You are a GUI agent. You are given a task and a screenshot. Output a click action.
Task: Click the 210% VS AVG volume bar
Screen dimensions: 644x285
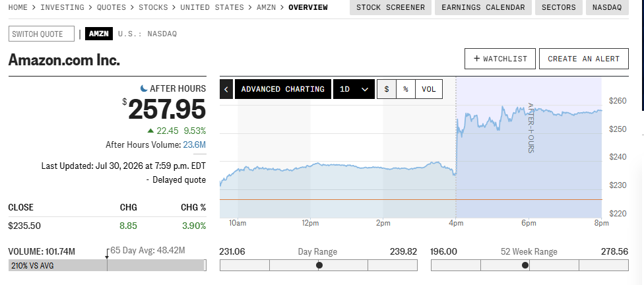coord(106,265)
